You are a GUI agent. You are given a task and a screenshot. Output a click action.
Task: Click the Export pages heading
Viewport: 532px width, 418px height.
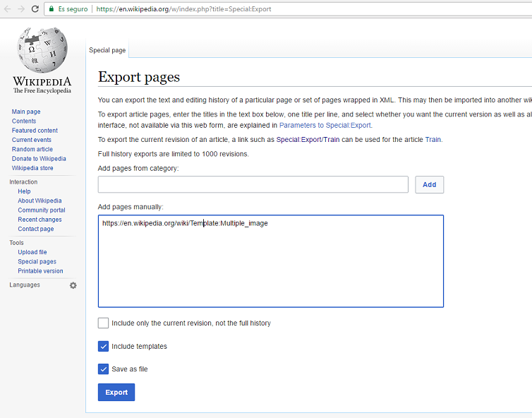click(139, 78)
